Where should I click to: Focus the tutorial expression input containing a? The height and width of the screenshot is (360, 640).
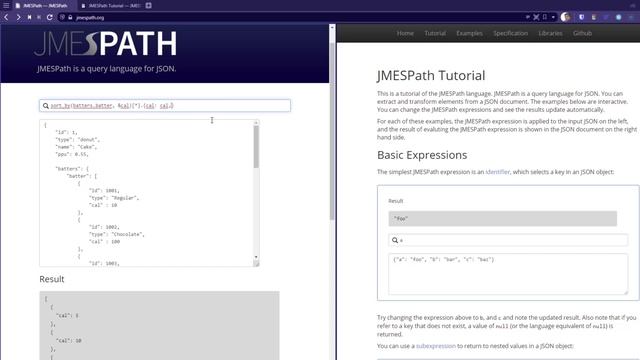tap(508, 240)
